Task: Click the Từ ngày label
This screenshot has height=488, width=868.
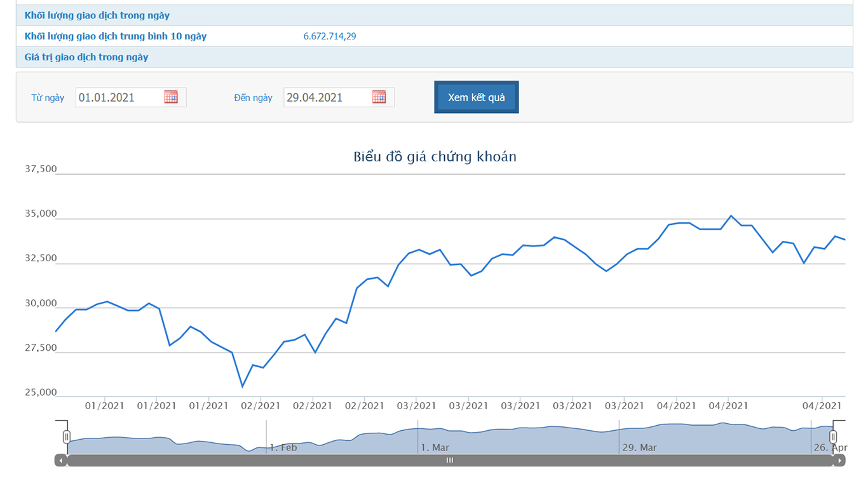Action: 48,98
